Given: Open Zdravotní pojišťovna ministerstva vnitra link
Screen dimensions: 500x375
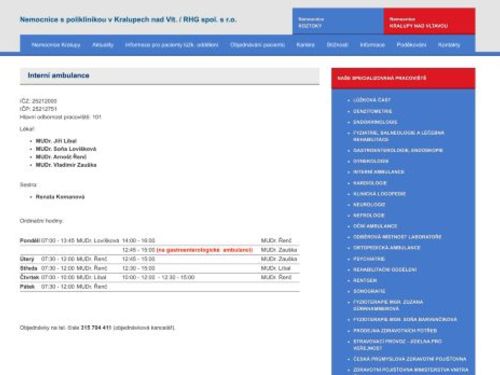Looking at the screenshot, I should coord(411,370).
